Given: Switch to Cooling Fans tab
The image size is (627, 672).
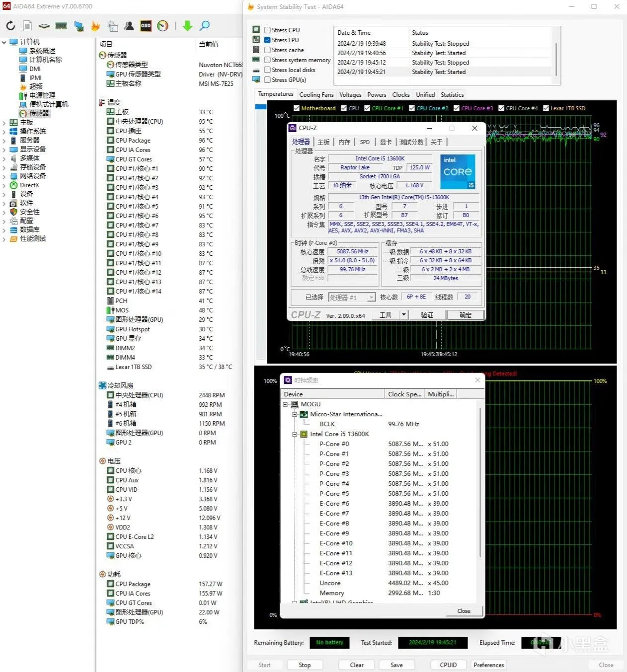Looking at the screenshot, I should tap(316, 95).
